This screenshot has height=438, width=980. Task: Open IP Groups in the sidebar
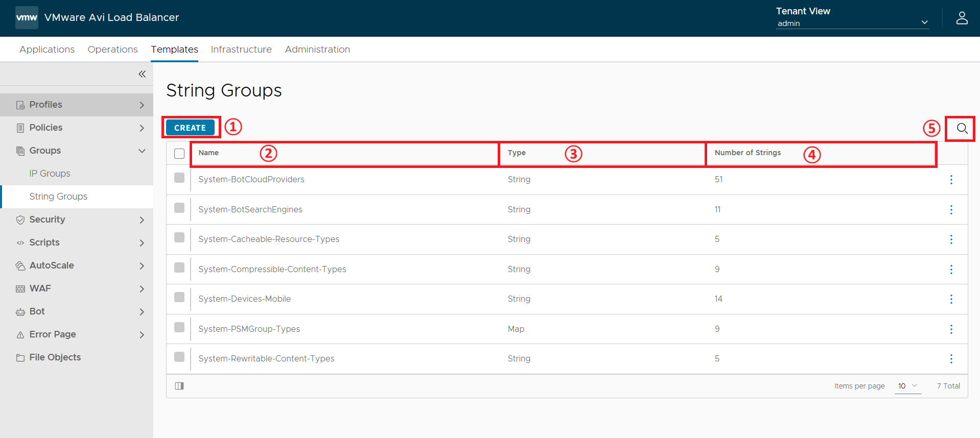50,174
